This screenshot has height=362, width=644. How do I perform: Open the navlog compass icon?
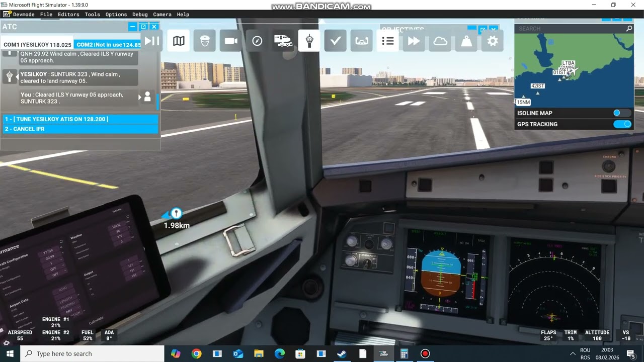257,41
